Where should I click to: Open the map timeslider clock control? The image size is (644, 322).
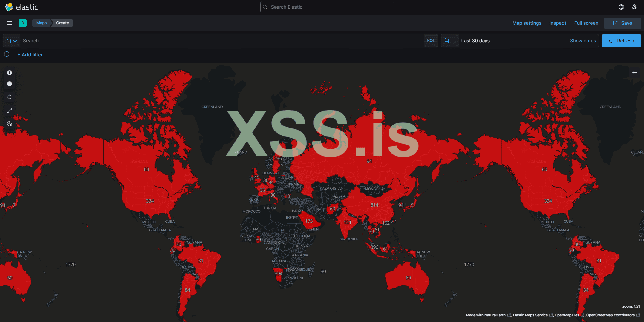pos(9,124)
